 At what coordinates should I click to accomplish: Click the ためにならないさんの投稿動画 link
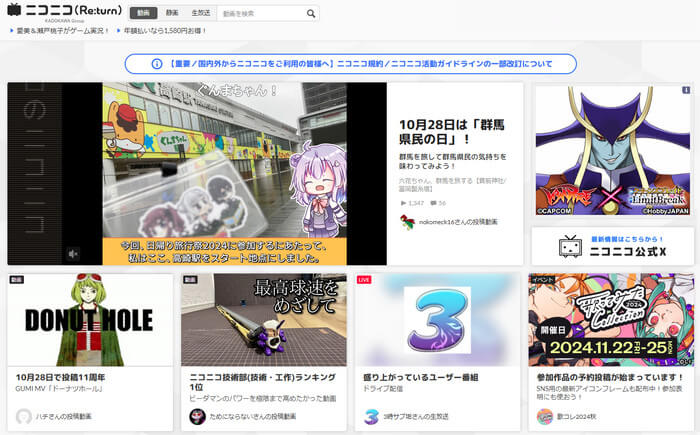point(253,416)
